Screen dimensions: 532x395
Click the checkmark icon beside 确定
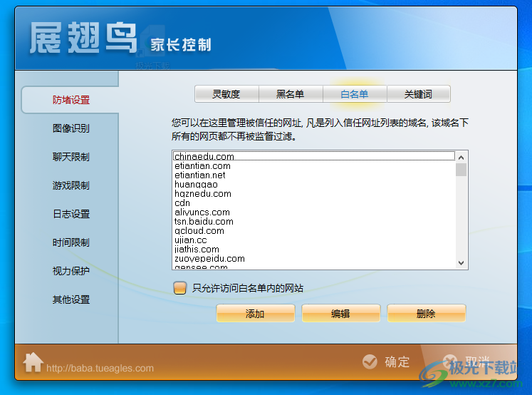[370, 361]
